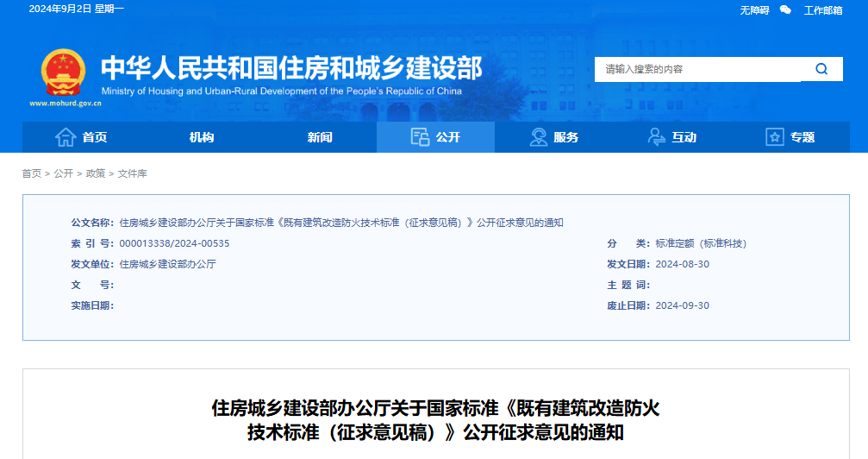Click the 无障碍 accessibility link
This screenshot has height=459, width=868.
click(754, 10)
